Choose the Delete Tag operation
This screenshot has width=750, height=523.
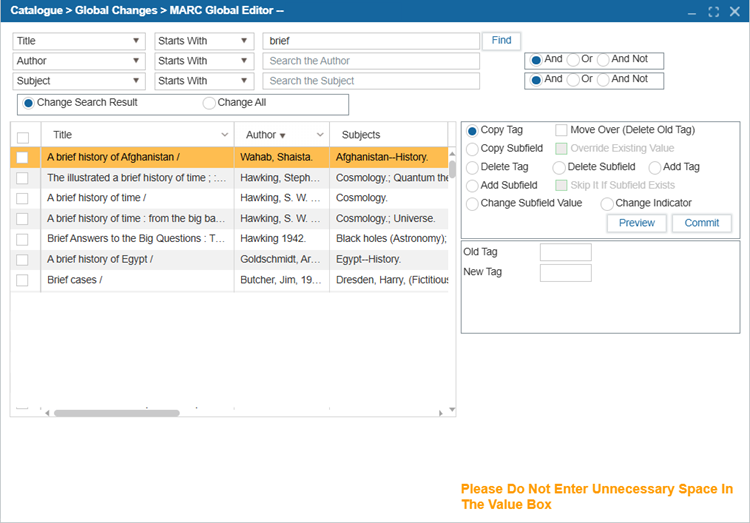(472, 167)
